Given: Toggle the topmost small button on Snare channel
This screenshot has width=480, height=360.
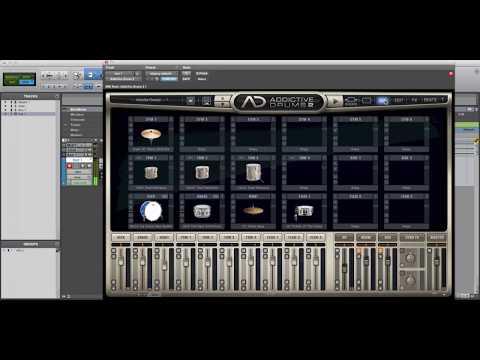Looking at the screenshot, I should [x=135, y=250].
